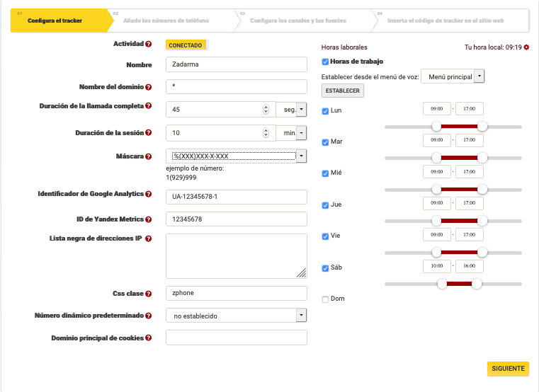Click the Tu hora local: 09:19 text

tap(493, 47)
